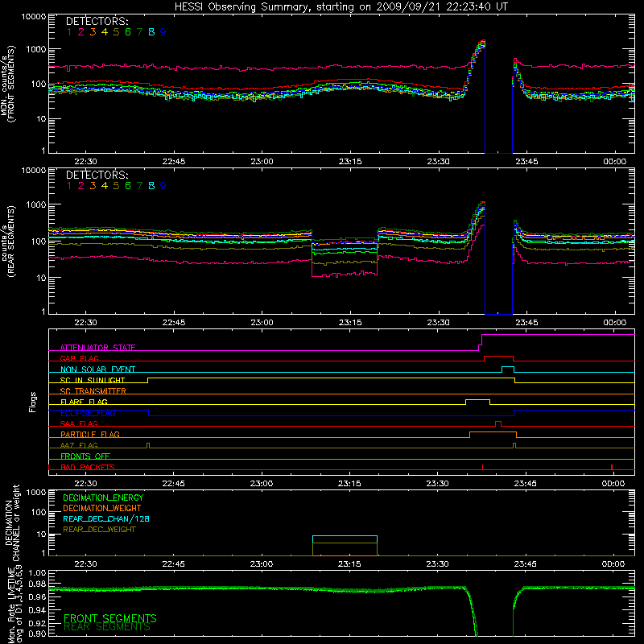Select cyan detector 8 in the rear segments legend
Viewport: 644px width, 644px height.
pos(151,186)
